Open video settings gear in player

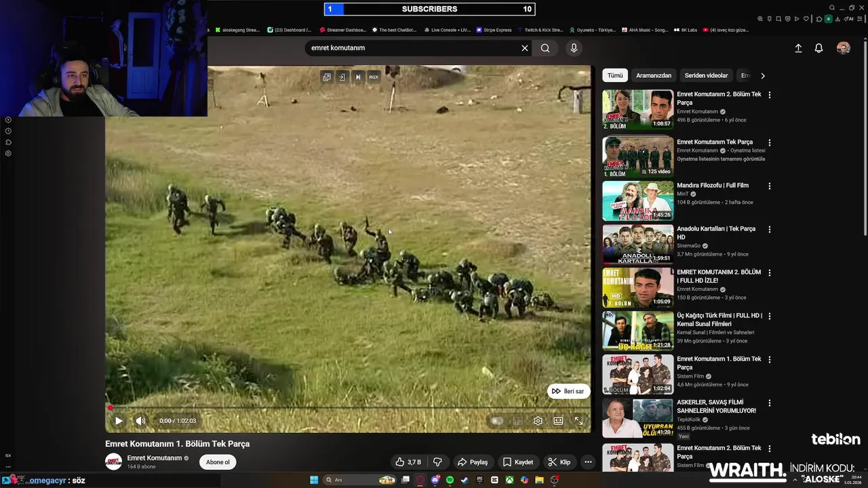click(538, 421)
